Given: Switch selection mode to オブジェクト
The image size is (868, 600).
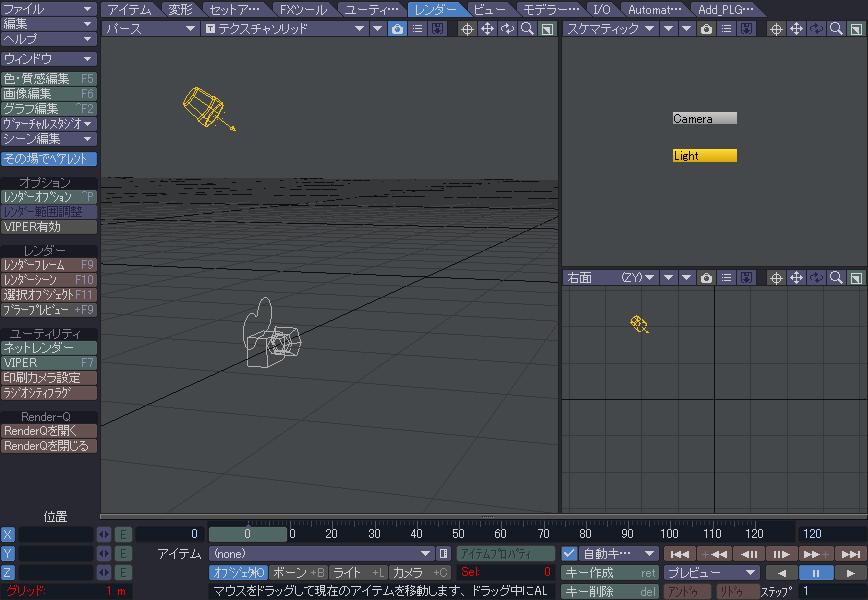Looking at the screenshot, I should coord(239,572).
